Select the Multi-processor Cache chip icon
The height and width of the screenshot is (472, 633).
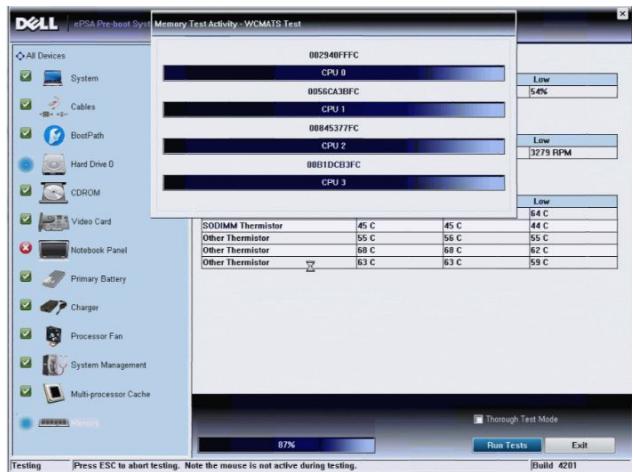(54, 394)
